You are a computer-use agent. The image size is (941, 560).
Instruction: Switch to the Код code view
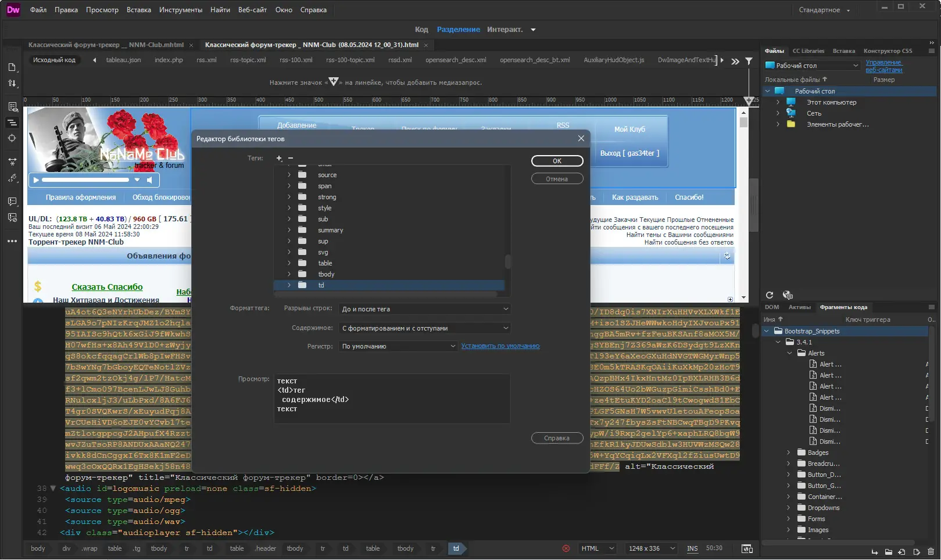click(421, 30)
